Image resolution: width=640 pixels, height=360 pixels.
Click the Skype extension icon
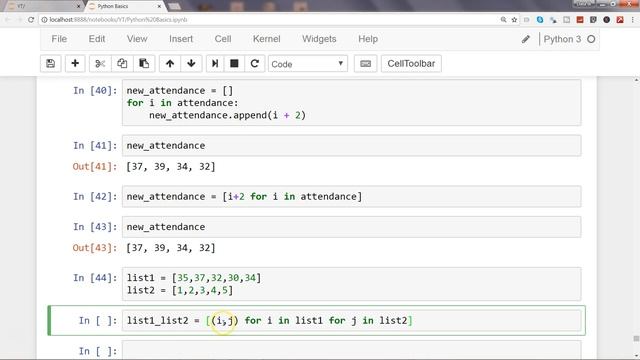(x=540, y=20)
